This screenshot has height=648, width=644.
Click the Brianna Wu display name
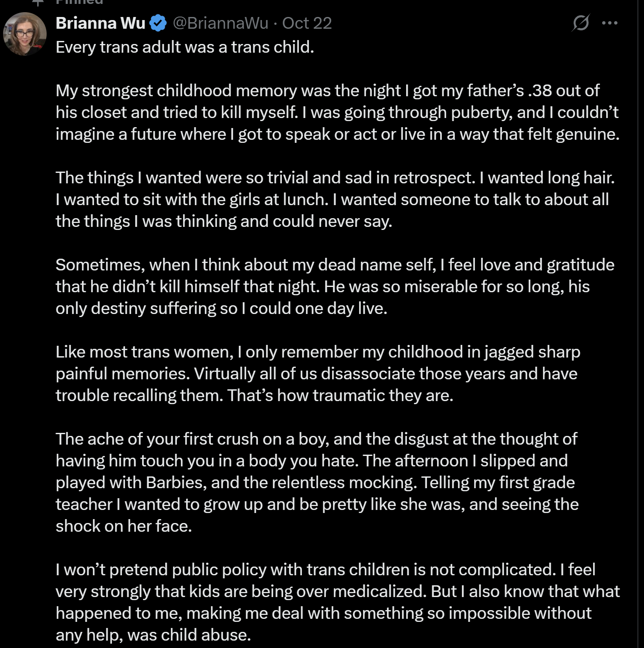(100, 23)
